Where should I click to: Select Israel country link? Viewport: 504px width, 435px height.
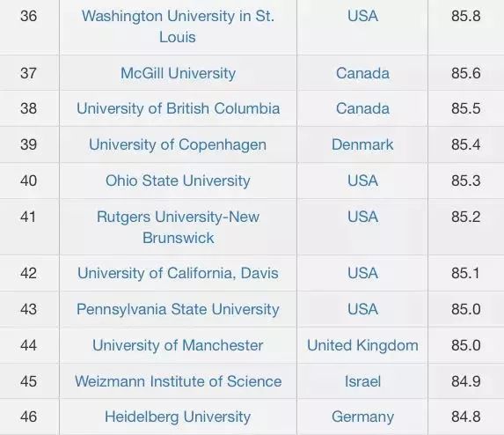(362, 381)
